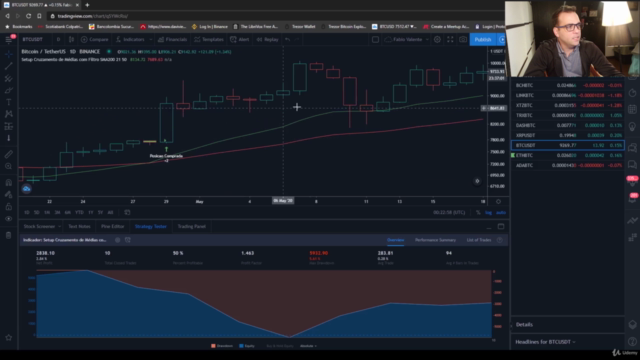This screenshot has width=640, height=360.
Task: Open the Fabio Valente layout dropdown
Action: (x=407, y=40)
